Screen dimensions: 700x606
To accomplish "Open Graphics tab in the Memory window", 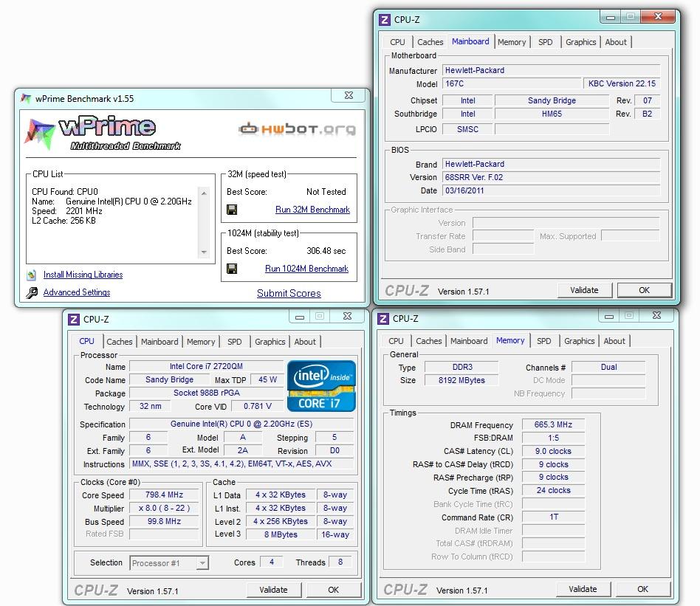I will [579, 341].
